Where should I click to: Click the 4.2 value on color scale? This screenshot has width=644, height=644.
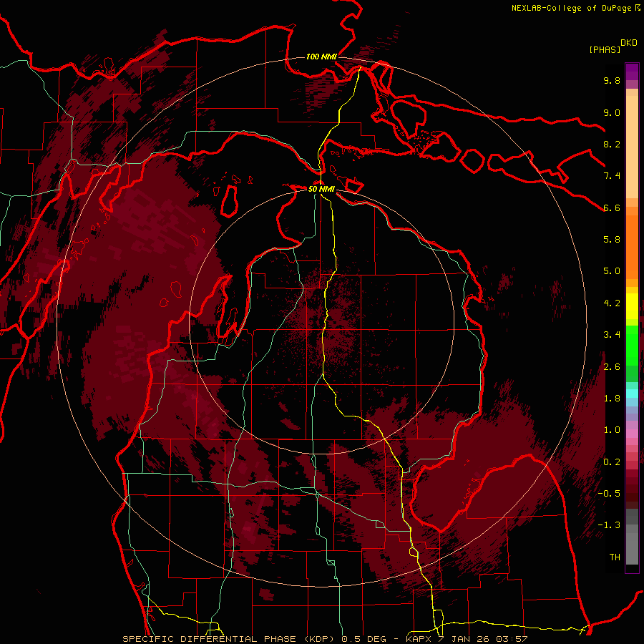point(612,303)
